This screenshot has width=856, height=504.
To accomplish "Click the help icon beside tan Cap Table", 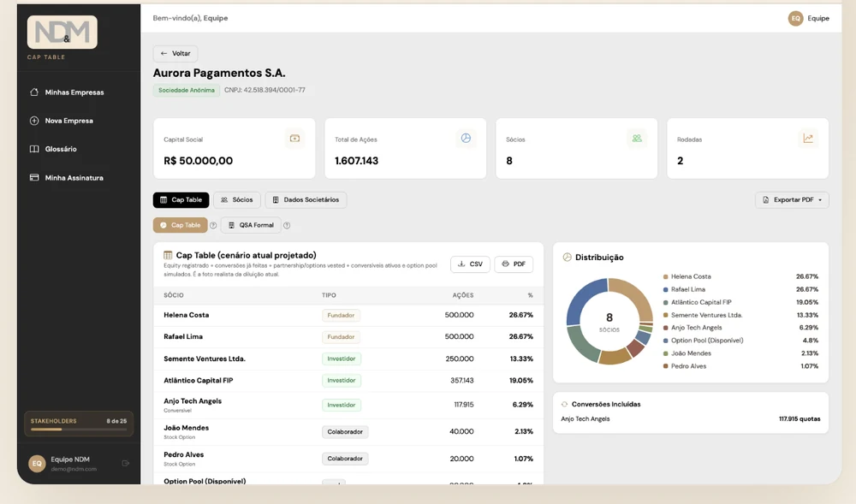I will point(213,225).
